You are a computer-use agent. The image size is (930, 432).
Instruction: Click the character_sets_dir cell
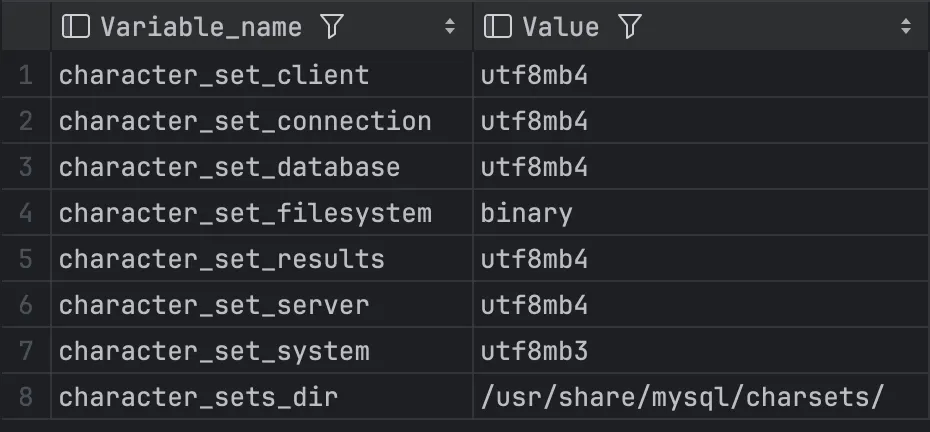[198, 397]
